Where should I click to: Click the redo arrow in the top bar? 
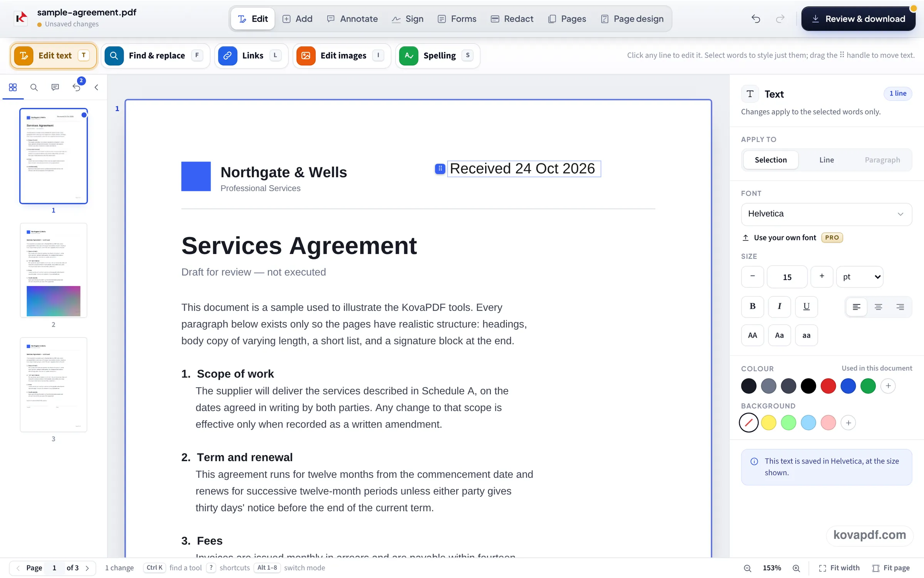coord(780,19)
